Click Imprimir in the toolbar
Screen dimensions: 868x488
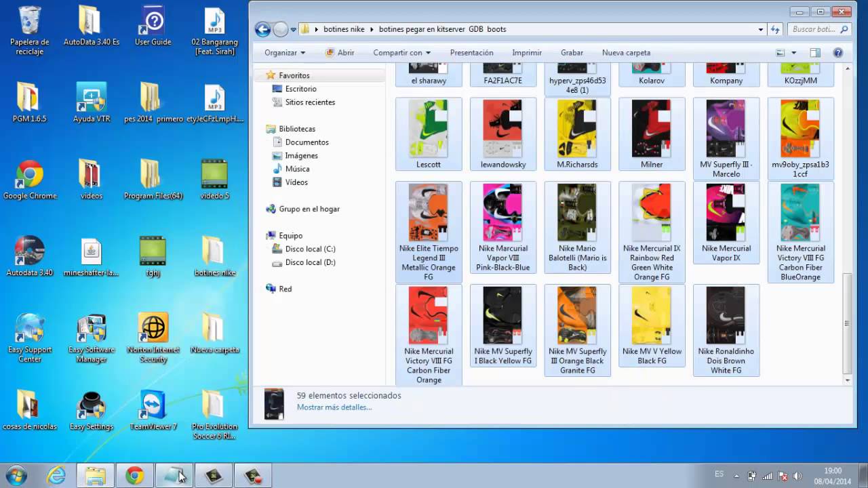pyautogui.click(x=527, y=53)
